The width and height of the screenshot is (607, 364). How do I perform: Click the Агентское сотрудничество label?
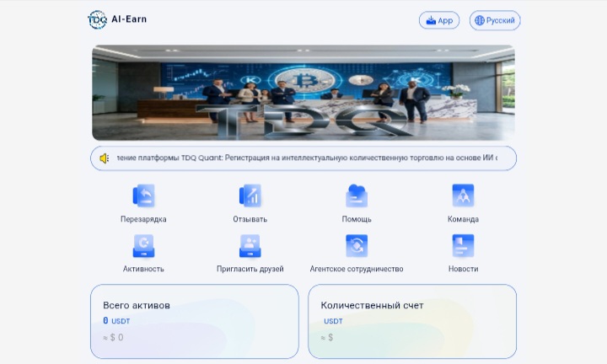tap(357, 269)
